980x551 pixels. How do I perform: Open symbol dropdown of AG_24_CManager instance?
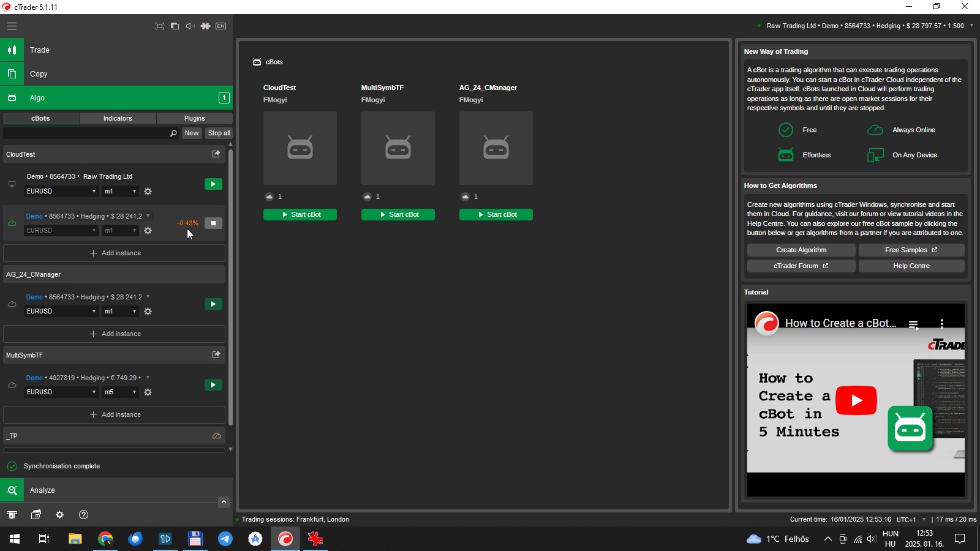tap(61, 312)
